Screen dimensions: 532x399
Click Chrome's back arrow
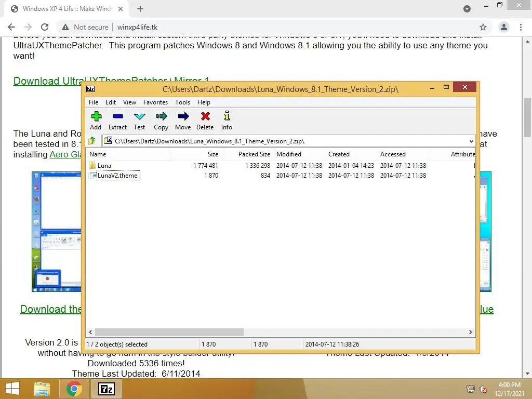pos(11,27)
